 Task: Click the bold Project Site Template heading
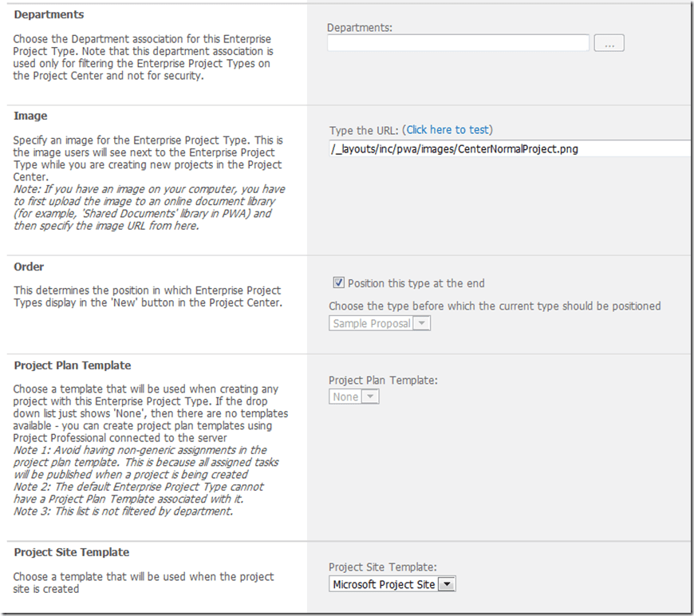click(72, 552)
